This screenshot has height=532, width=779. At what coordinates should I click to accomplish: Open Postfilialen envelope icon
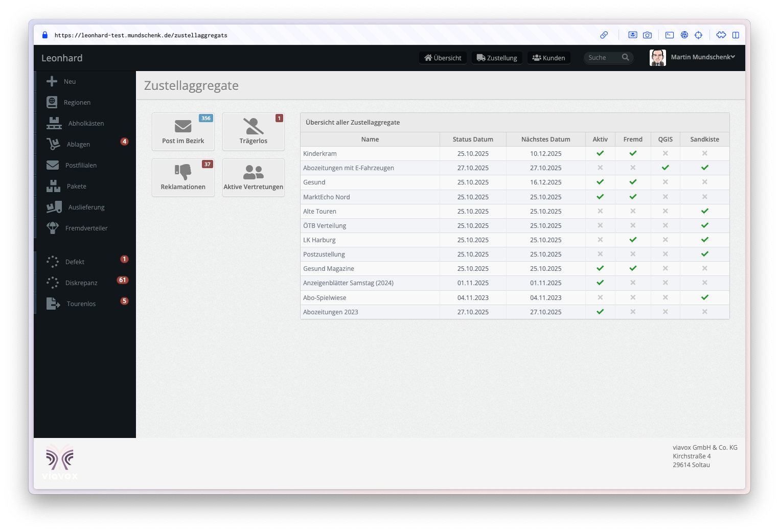(x=53, y=165)
